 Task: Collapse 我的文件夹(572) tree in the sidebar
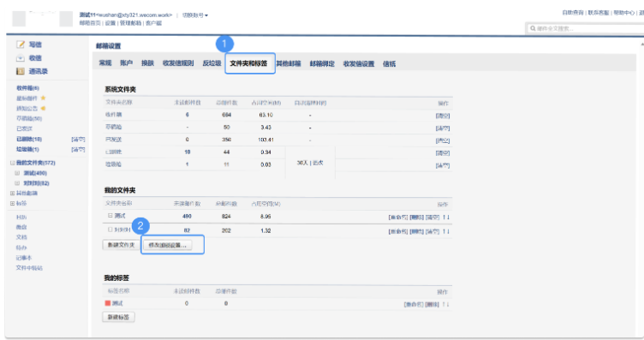click(13, 163)
